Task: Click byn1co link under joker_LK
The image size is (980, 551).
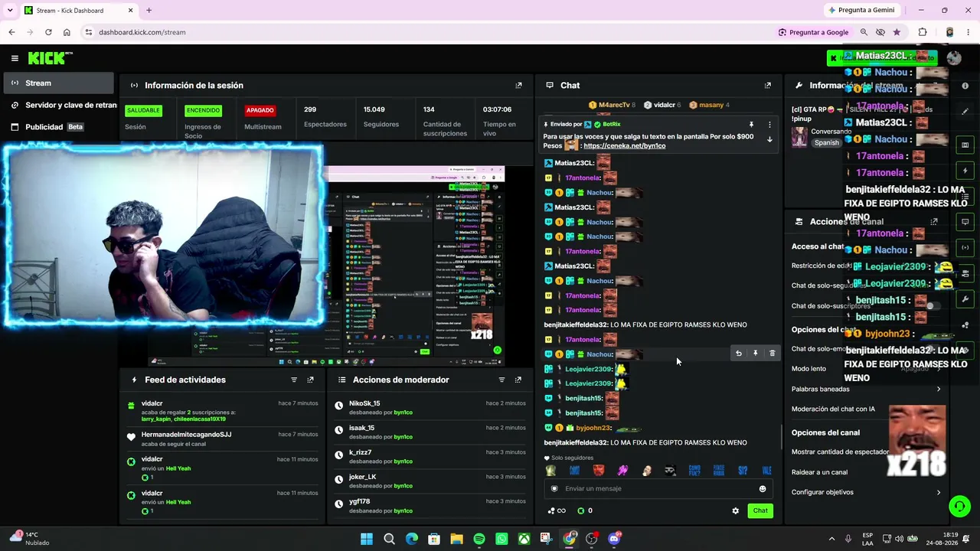Action: pyautogui.click(x=403, y=486)
